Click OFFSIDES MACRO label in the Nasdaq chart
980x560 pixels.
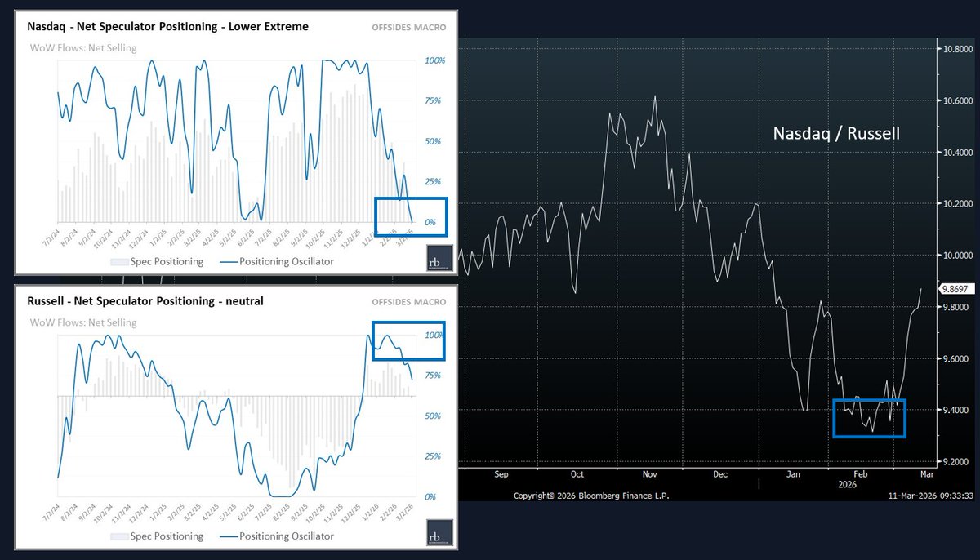(x=409, y=27)
